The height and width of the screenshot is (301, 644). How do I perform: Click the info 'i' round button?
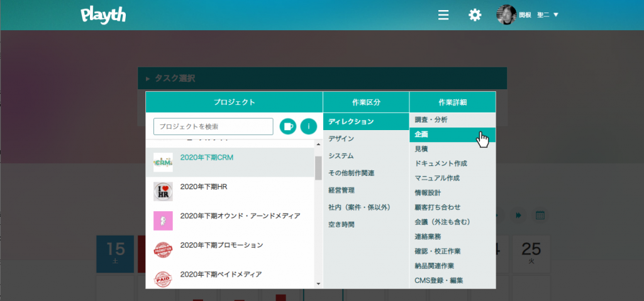point(308,126)
